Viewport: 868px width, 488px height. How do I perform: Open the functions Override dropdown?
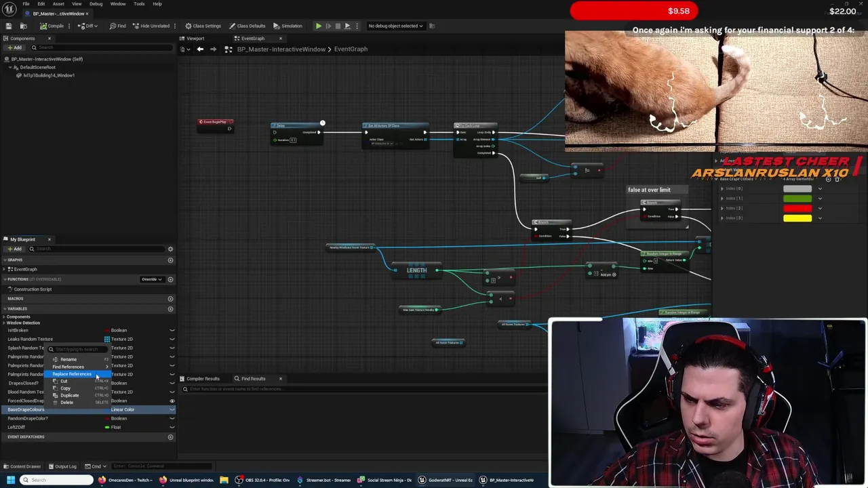(151, 279)
